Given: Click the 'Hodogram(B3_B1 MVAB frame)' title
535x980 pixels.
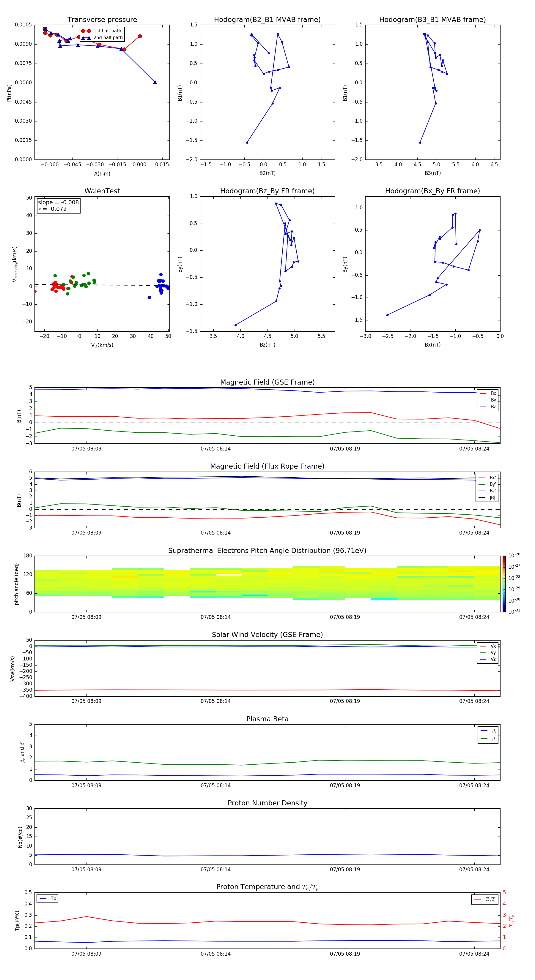Looking at the screenshot, I should (432, 20).
